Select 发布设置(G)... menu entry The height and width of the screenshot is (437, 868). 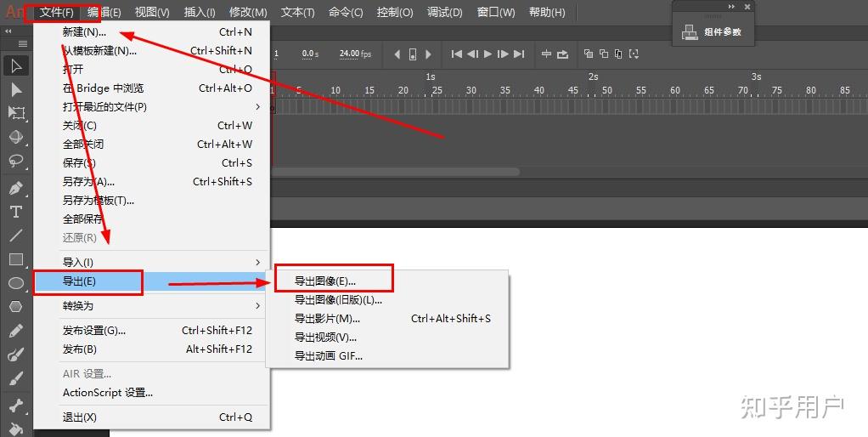tap(152, 331)
